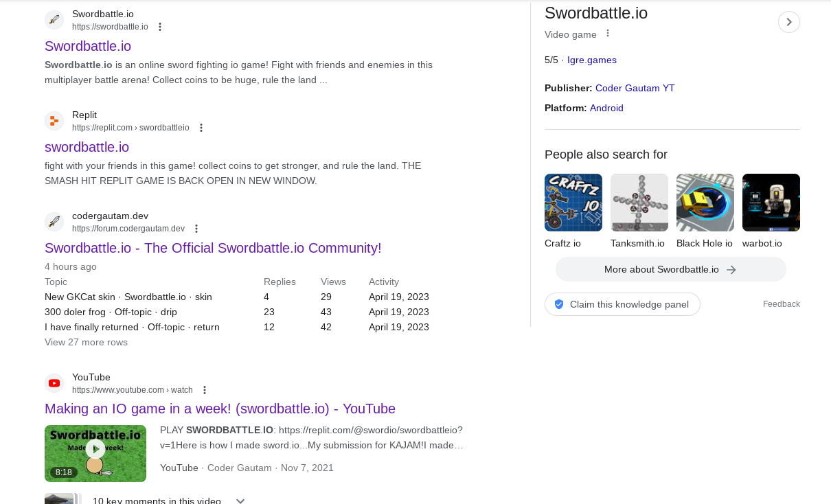Select the Black Hole io thumbnail
Image resolution: width=831 pixels, height=504 pixels.
(705, 203)
